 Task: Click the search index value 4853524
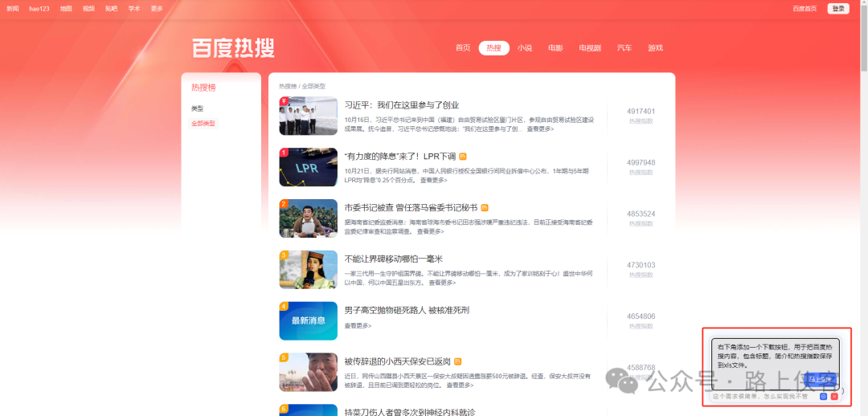641,214
